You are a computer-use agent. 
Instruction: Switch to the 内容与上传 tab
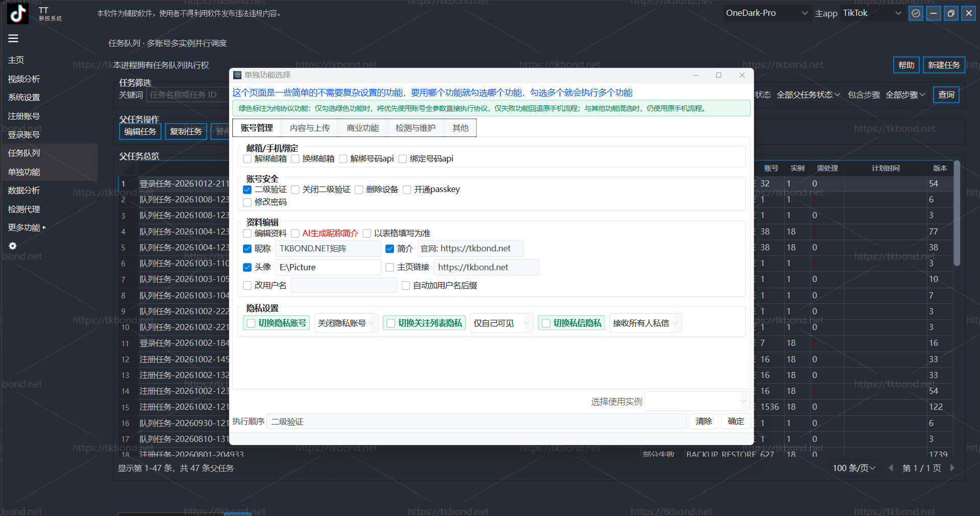[310, 128]
